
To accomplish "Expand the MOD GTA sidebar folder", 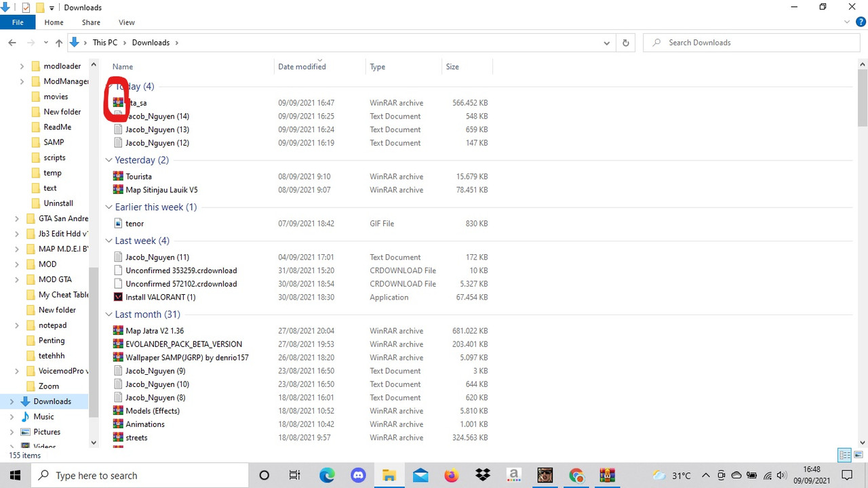I will tap(17, 279).
